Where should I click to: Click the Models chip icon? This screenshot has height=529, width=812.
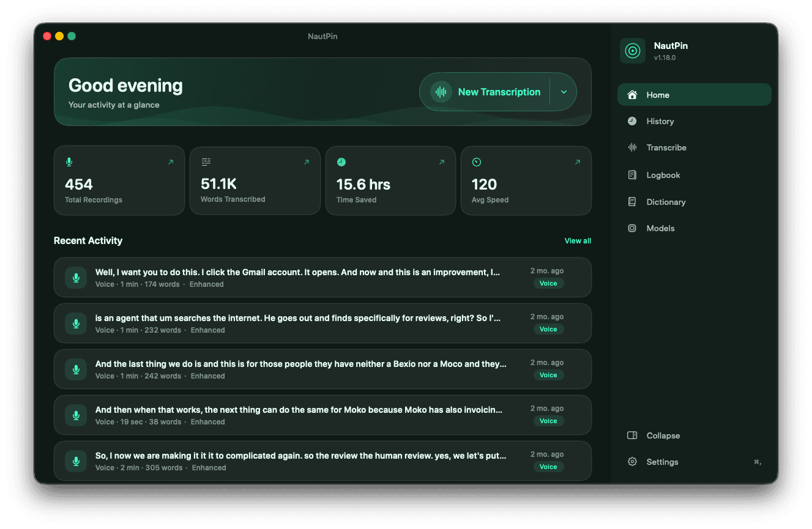632,228
